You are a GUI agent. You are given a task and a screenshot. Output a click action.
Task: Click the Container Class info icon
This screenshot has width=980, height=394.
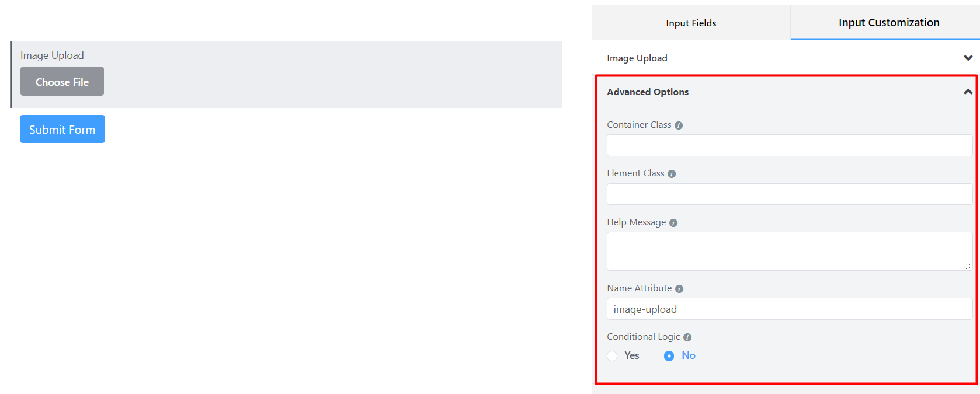[679, 125]
